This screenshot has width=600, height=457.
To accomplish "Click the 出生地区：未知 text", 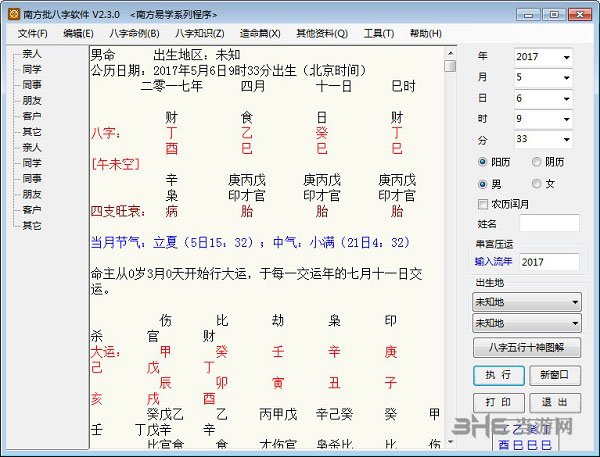I will point(197,55).
